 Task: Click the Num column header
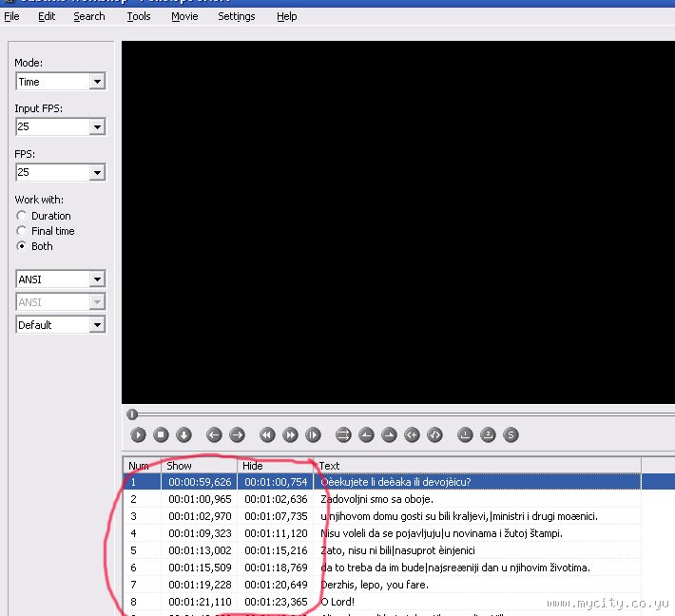142,466
